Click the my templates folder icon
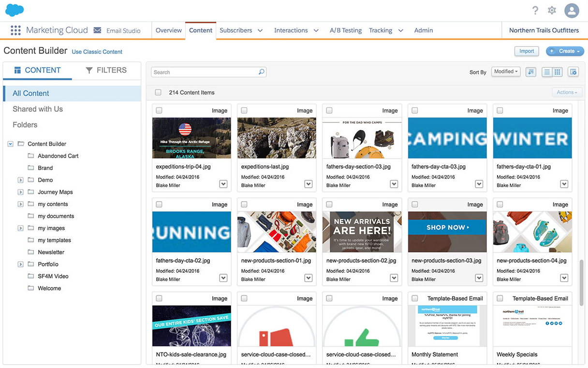 point(31,240)
